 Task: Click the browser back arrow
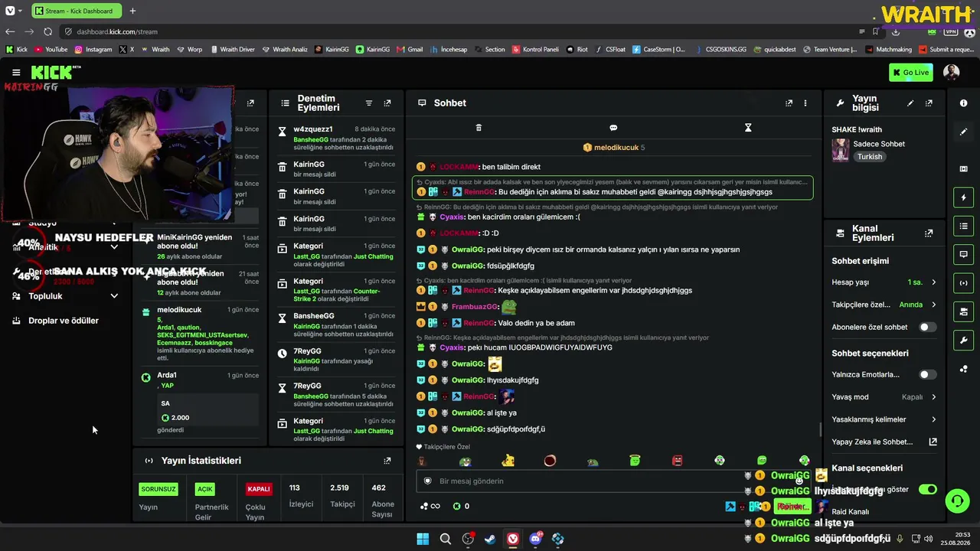[10, 31]
